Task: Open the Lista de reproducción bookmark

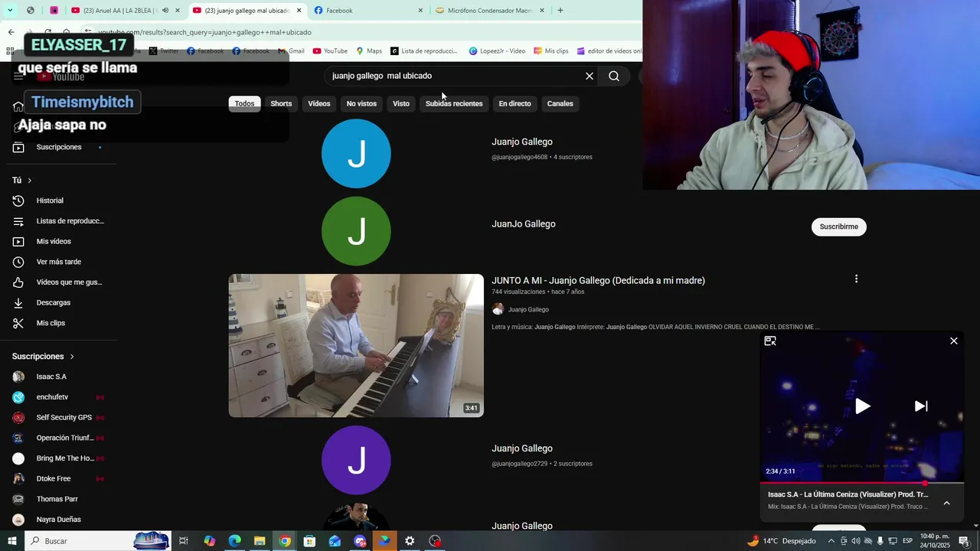Action: pos(423,51)
